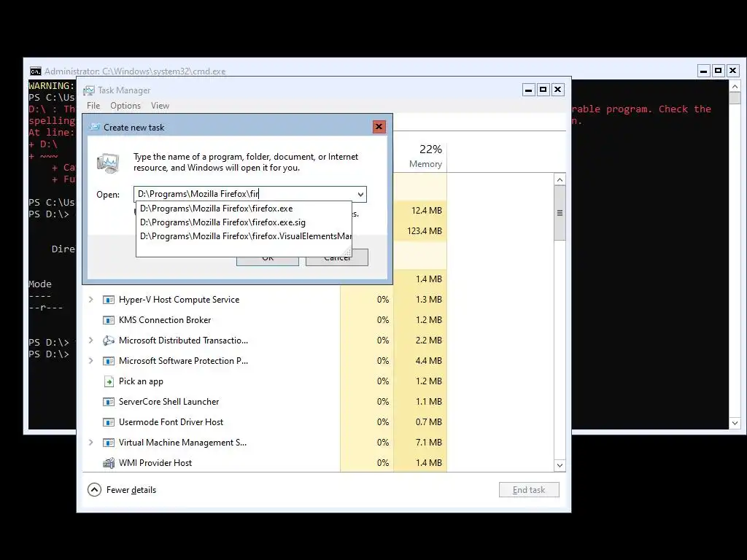The height and width of the screenshot is (560, 747).
Task: Click Task Manager scrollbar down arrow
Action: [x=560, y=465]
